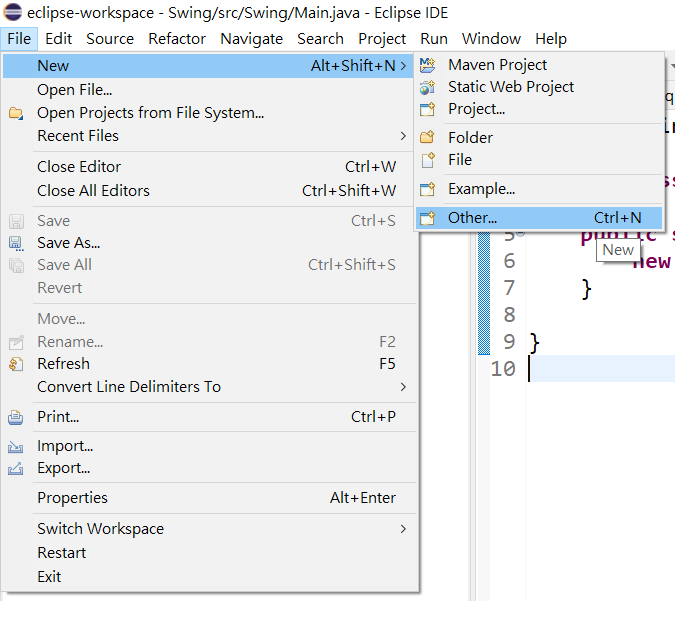The width and height of the screenshot is (696, 619).
Task: Choose File in the New submenu
Action: pyautogui.click(x=539, y=160)
